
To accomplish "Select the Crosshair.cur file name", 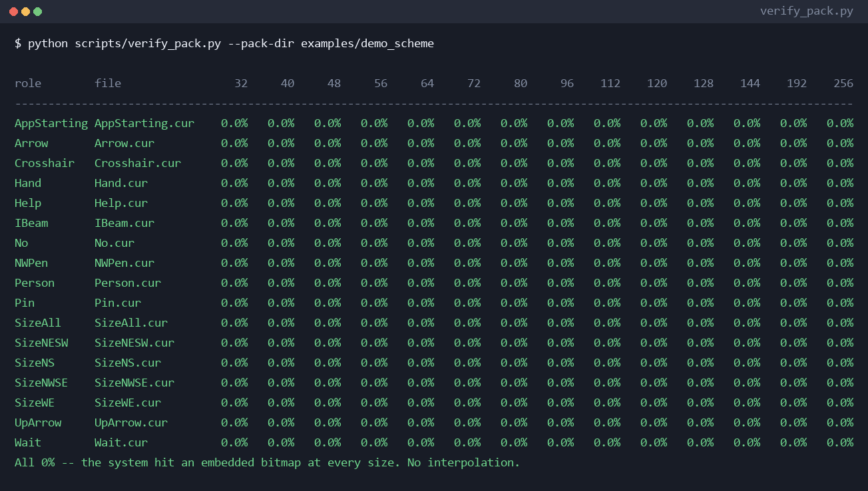I will coord(138,163).
